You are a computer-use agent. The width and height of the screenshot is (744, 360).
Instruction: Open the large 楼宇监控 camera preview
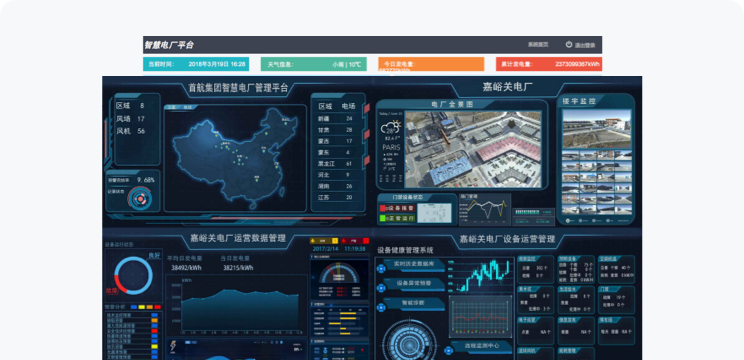point(596,129)
